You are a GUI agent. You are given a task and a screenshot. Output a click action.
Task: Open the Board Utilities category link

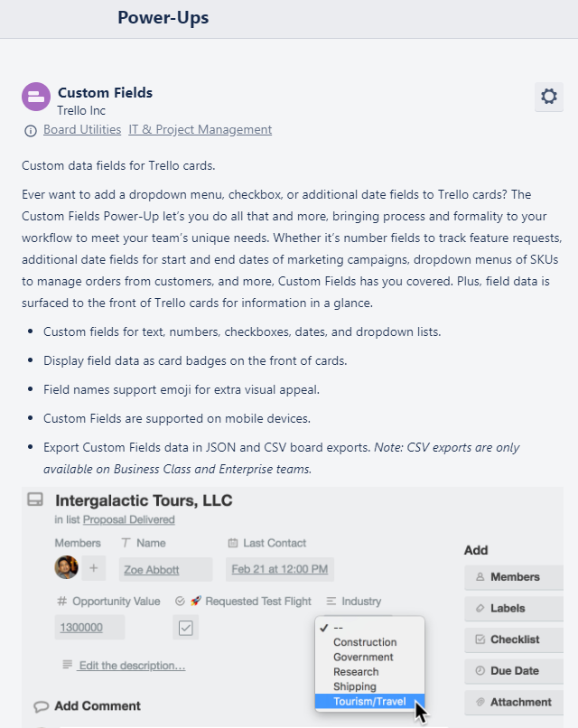(82, 130)
